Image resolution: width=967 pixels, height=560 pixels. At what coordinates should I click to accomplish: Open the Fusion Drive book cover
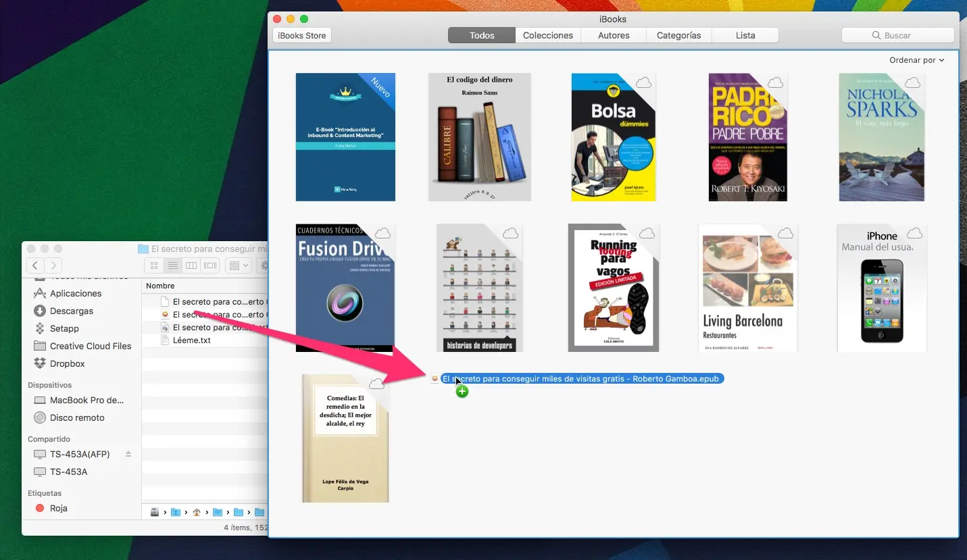345,288
